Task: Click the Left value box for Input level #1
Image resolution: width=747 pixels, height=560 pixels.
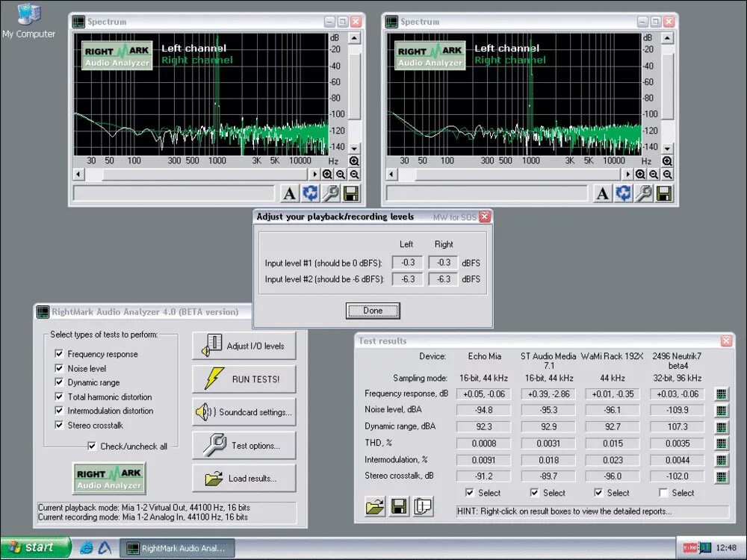Action: pos(407,262)
